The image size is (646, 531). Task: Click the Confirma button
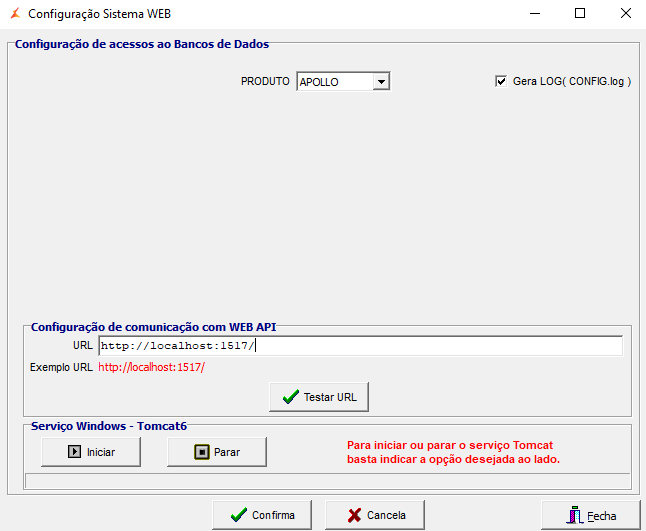pos(262,515)
